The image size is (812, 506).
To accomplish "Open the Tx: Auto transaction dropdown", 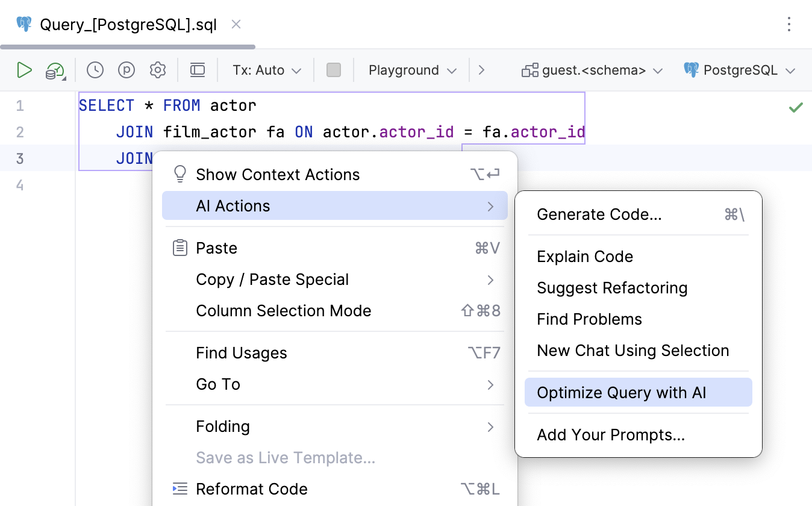I will (265, 70).
